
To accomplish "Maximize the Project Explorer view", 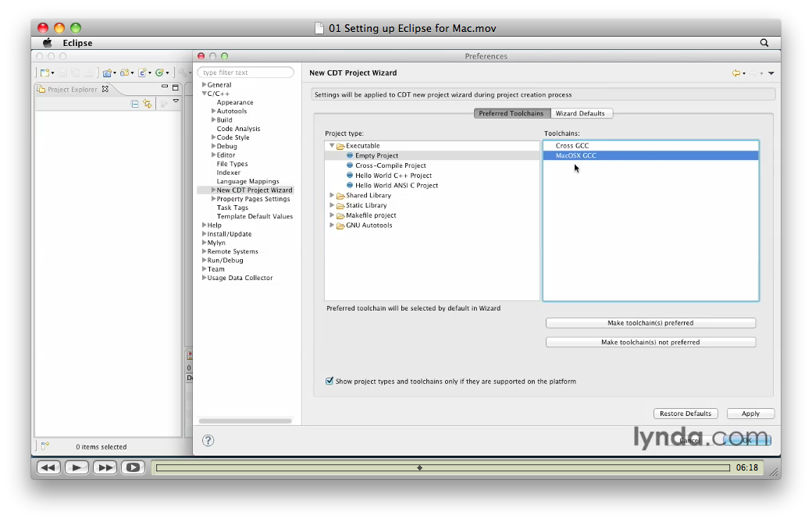I will [176, 87].
